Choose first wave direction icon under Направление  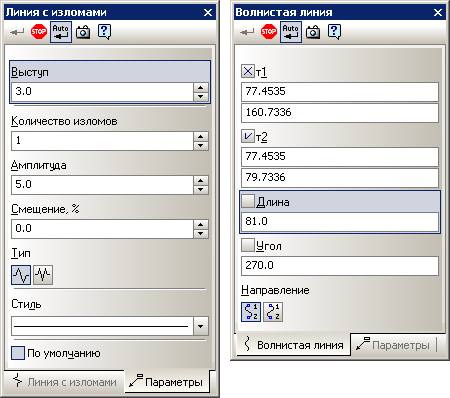(251, 312)
